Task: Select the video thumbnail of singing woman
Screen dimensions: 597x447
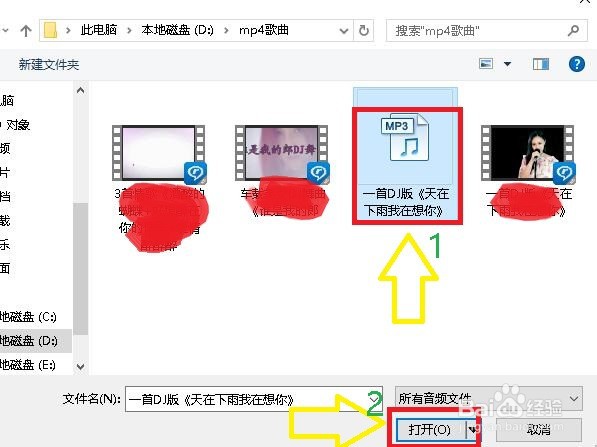Action: (528, 153)
